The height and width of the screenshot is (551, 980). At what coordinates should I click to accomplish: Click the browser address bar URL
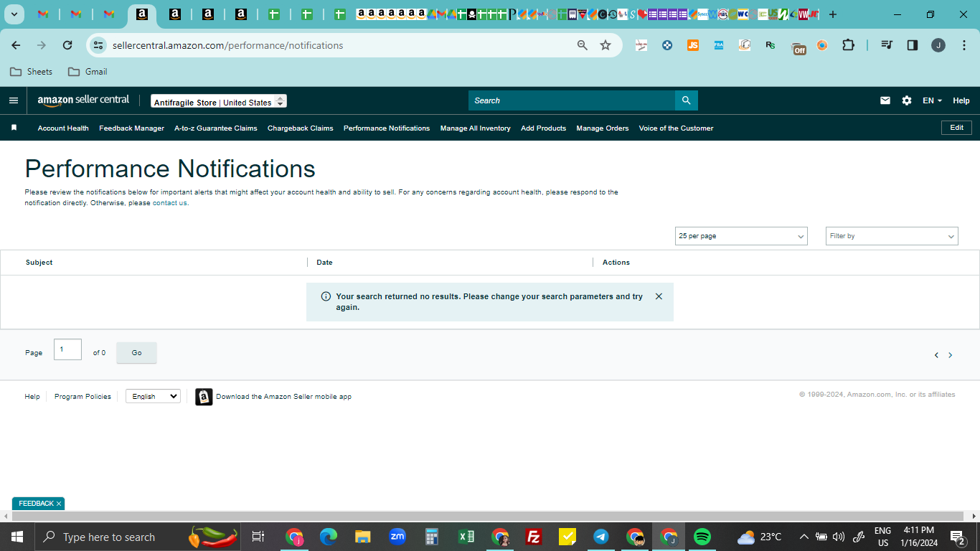pos(227,45)
